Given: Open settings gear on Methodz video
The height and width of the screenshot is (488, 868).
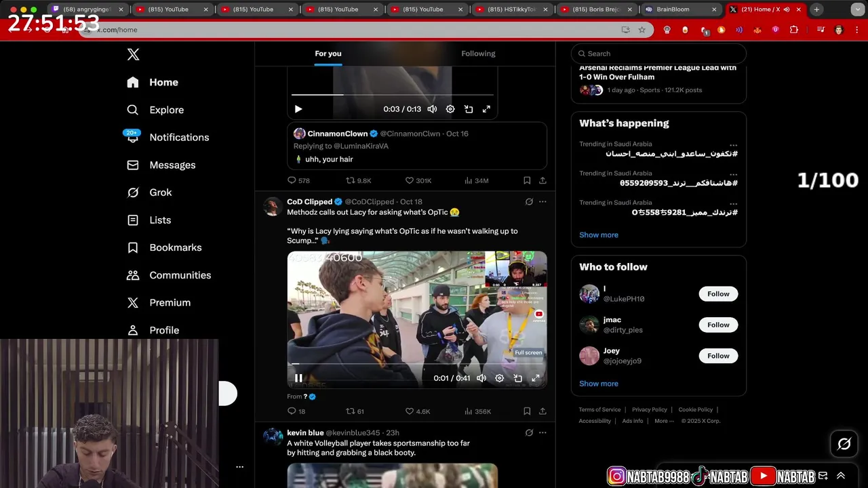Looking at the screenshot, I should [x=500, y=378].
